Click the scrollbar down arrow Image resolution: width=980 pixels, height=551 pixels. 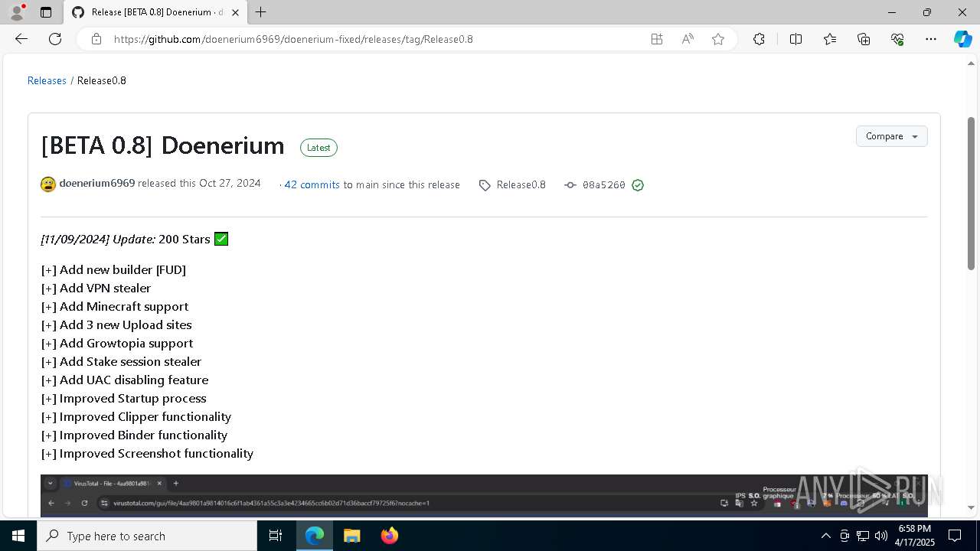click(971, 508)
